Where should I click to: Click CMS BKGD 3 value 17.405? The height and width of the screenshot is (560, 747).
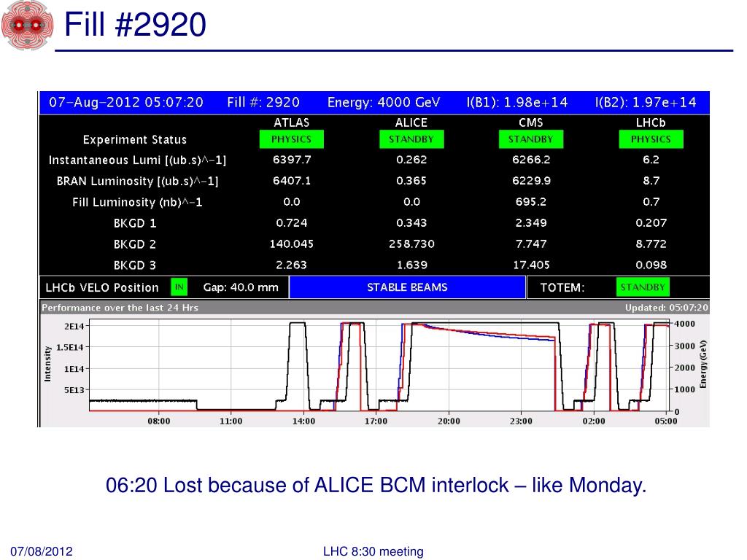click(531, 264)
